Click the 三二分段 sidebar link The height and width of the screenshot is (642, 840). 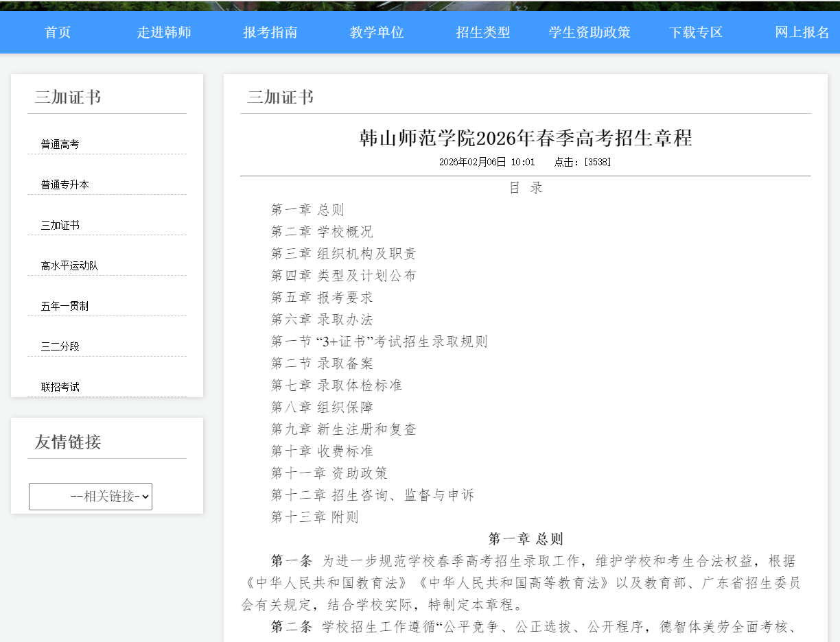click(x=60, y=346)
